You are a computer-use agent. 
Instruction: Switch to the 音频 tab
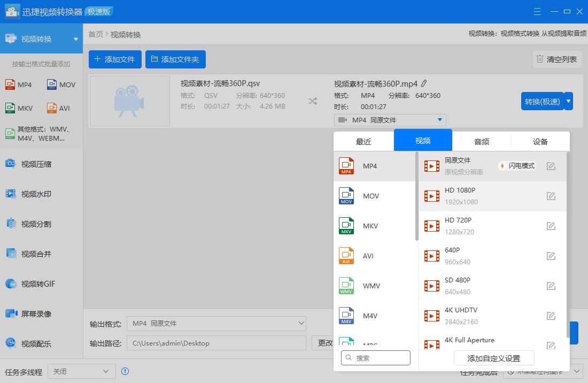pos(481,141)
